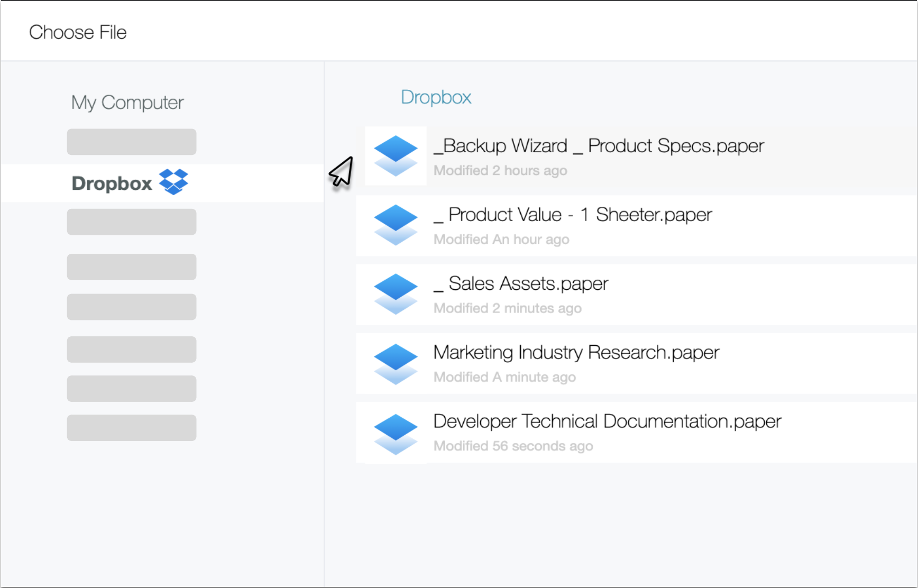Screen dimensions: 918x588
Task: Click the Paper icon for Marketing Industry Research
Action: pos(396,363)
